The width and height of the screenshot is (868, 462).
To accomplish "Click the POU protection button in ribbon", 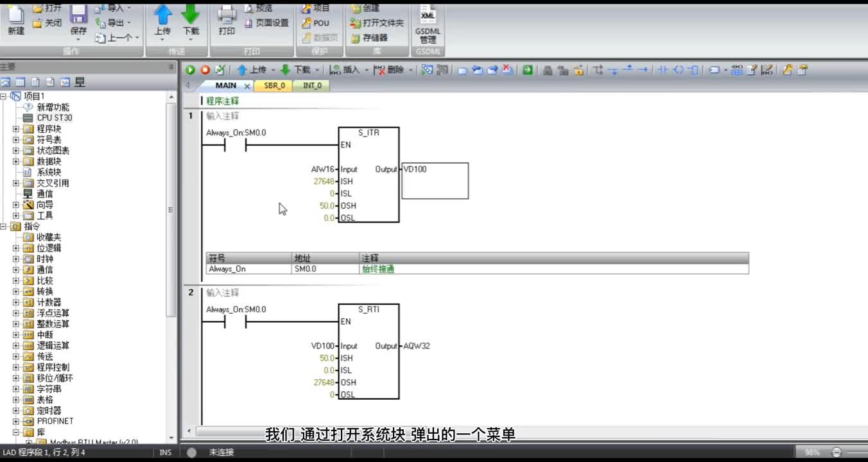I will 315,23.
